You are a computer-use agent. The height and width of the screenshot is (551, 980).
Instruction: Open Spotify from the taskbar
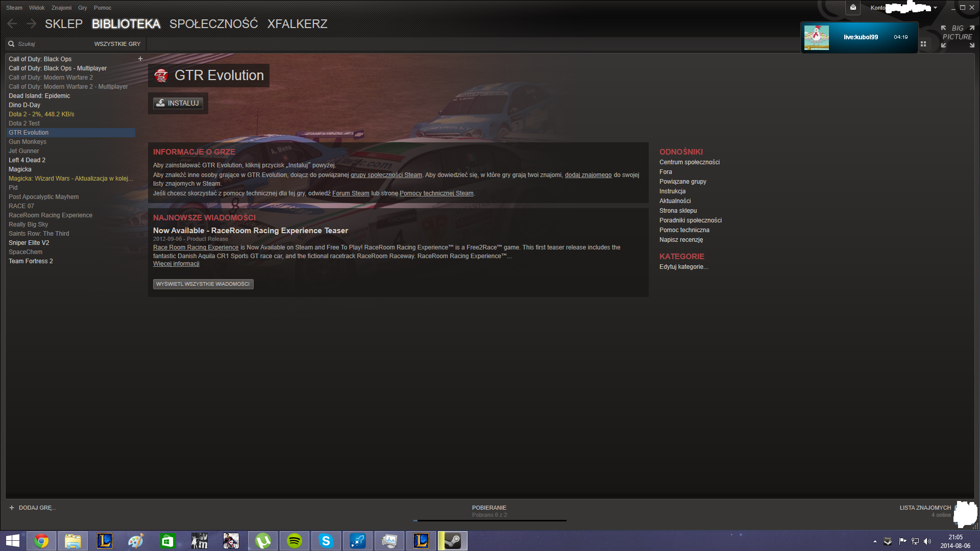click(x=295, y=541)
